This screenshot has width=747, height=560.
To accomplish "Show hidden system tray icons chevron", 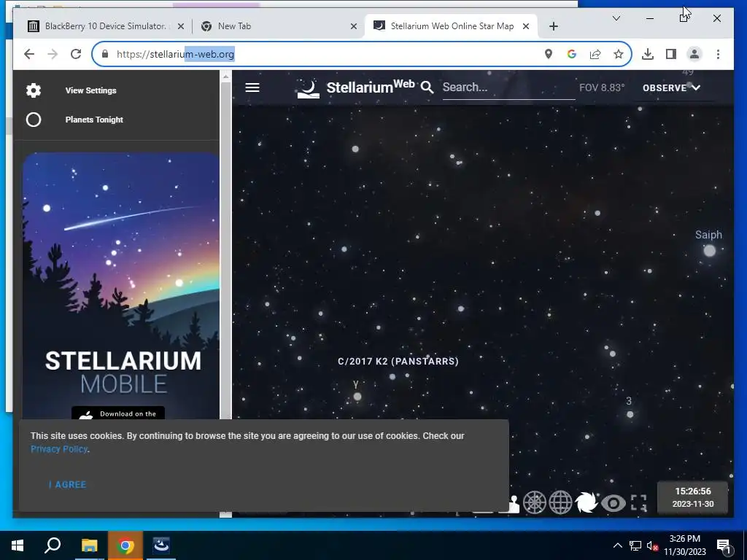I will click(x=617, y=545).
